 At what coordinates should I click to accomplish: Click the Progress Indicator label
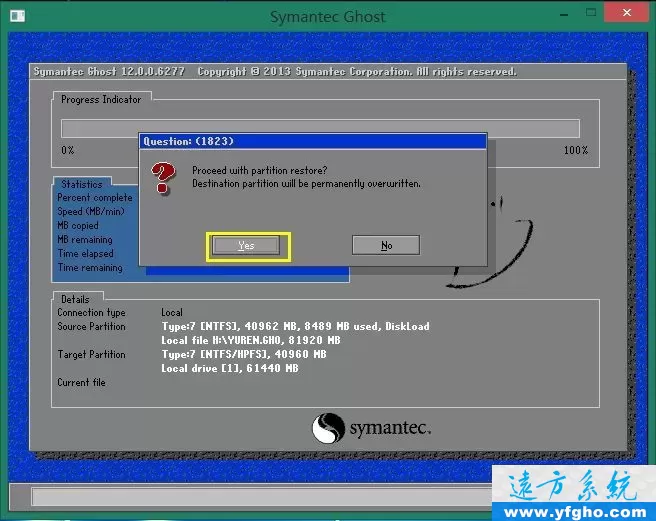[101, 100]
